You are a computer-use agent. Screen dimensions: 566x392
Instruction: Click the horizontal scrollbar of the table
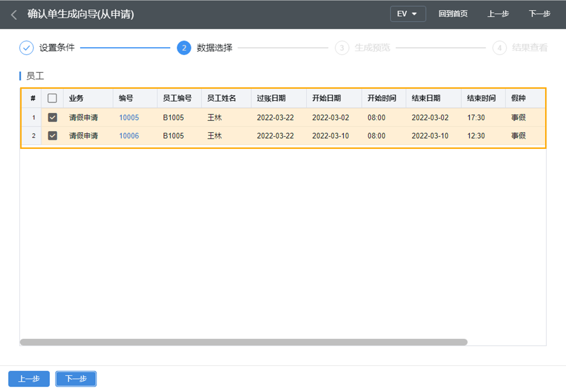(x=243, y=342)
